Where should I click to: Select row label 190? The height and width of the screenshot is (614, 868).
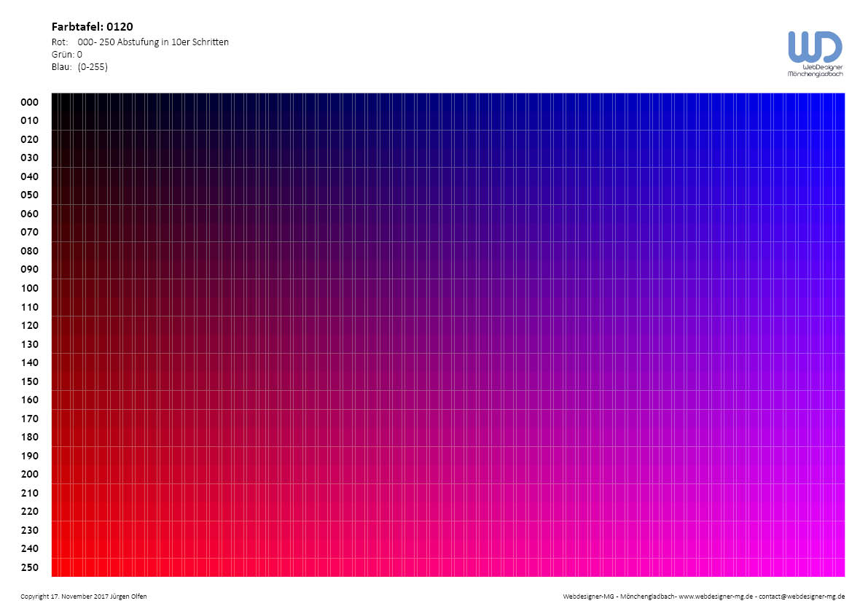point(30,456)
